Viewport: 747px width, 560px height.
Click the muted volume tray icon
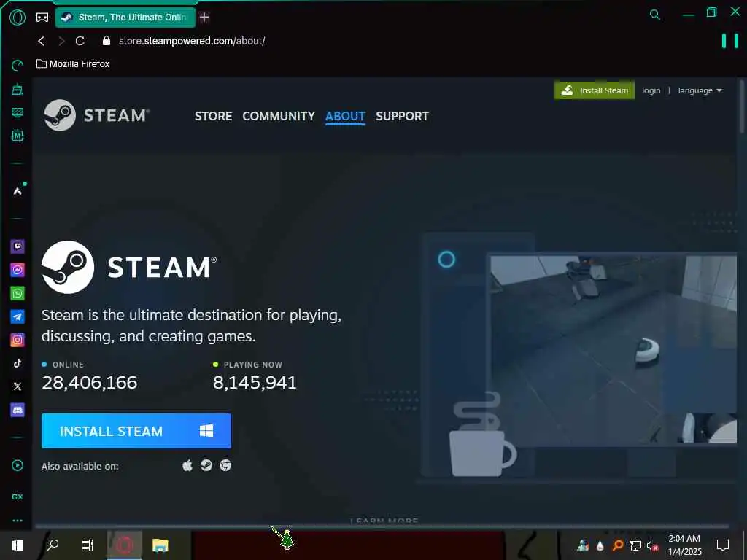[652, 545]
